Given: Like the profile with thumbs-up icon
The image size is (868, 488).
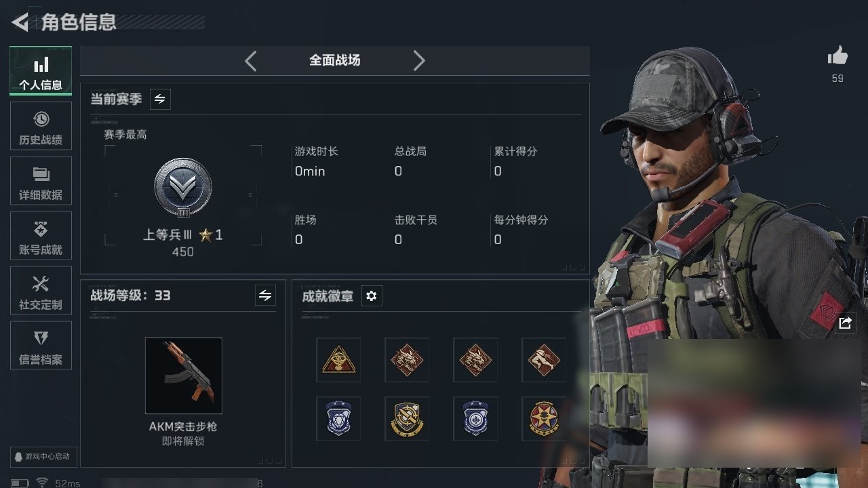Looking at the screenshot, I should pos(837,56).
